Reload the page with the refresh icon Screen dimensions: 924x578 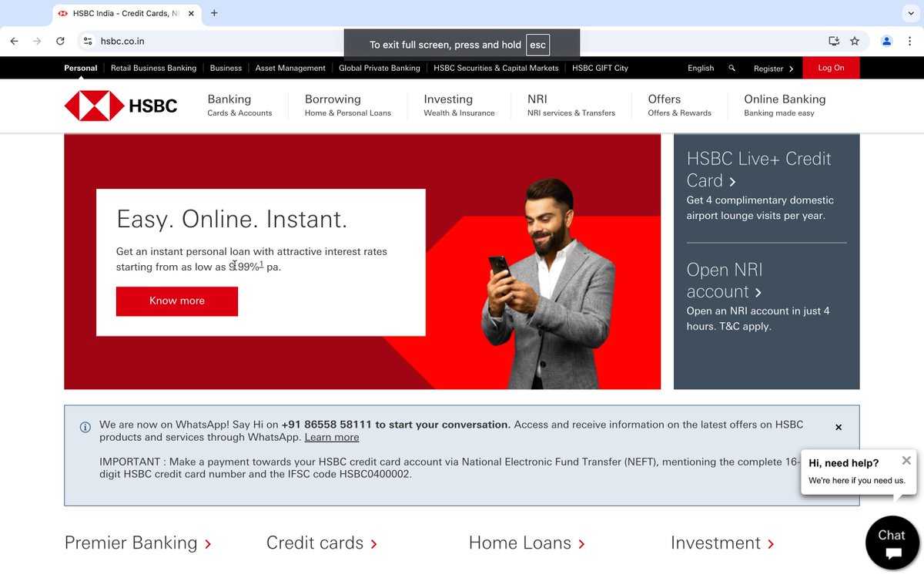coord(60,41)
